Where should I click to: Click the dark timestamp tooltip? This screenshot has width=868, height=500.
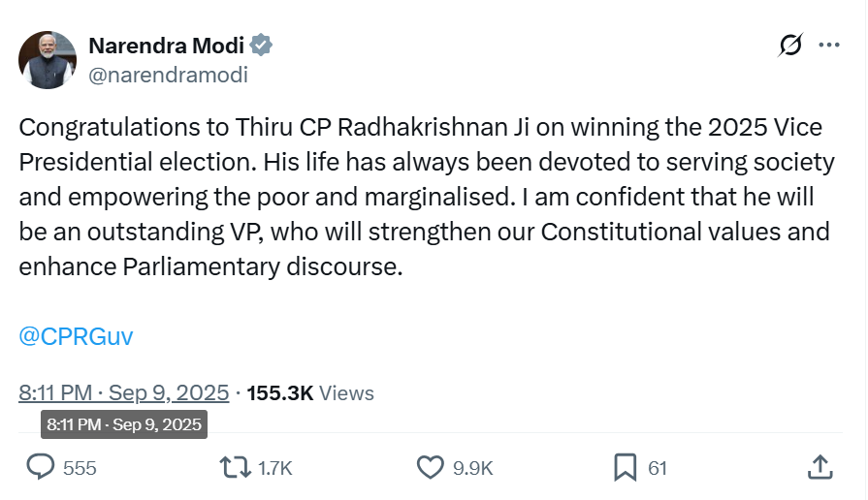click(123, 424)
